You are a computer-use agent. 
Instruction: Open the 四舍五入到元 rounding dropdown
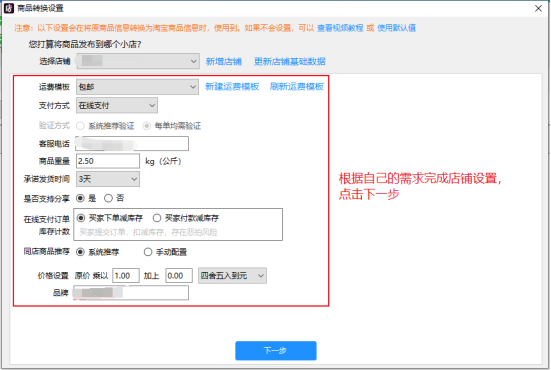click(x=232, y=276)
